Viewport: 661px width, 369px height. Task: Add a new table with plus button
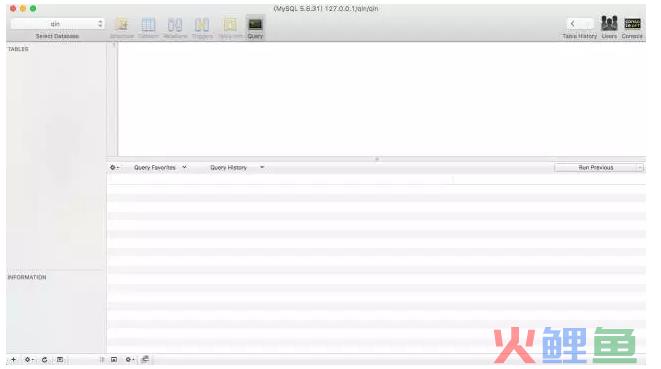[13, 360]
